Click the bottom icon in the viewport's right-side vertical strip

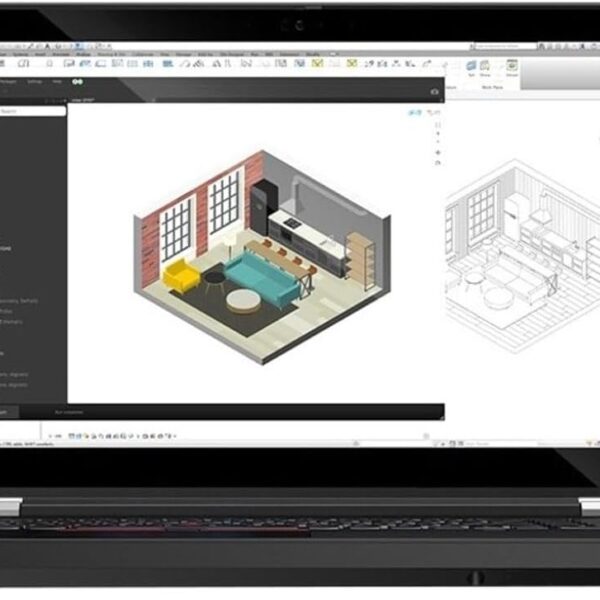[x=439, y=163]
